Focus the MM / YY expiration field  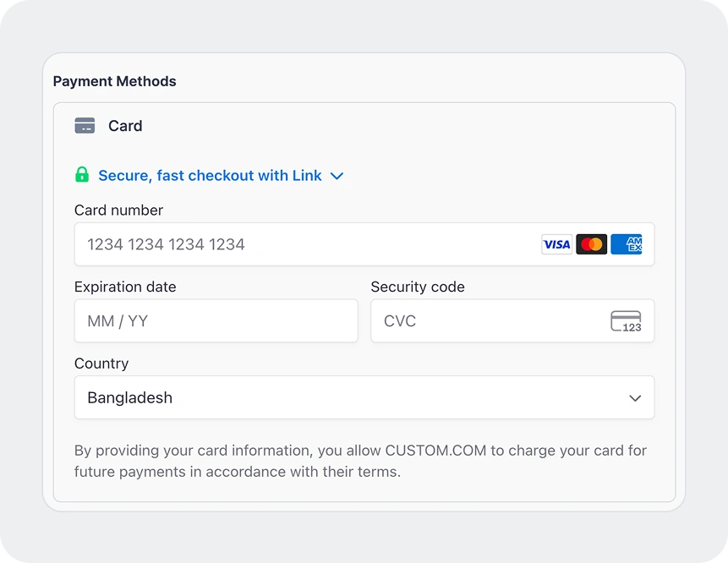[x=216, y=321]
